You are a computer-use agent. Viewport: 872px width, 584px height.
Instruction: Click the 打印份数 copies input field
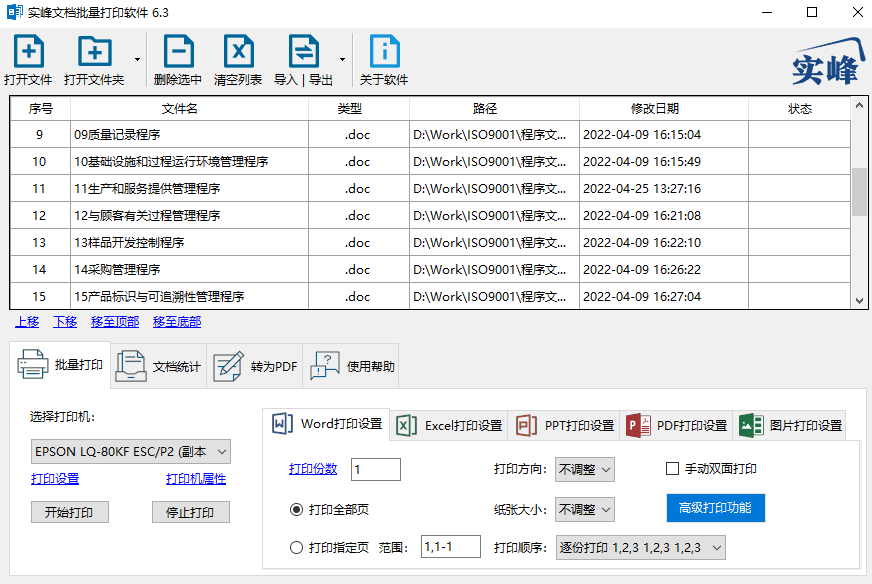tap(376, 469)
